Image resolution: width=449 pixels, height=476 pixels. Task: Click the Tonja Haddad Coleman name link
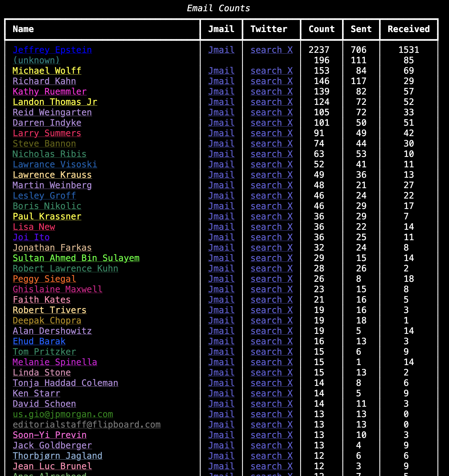click(66, 383)
